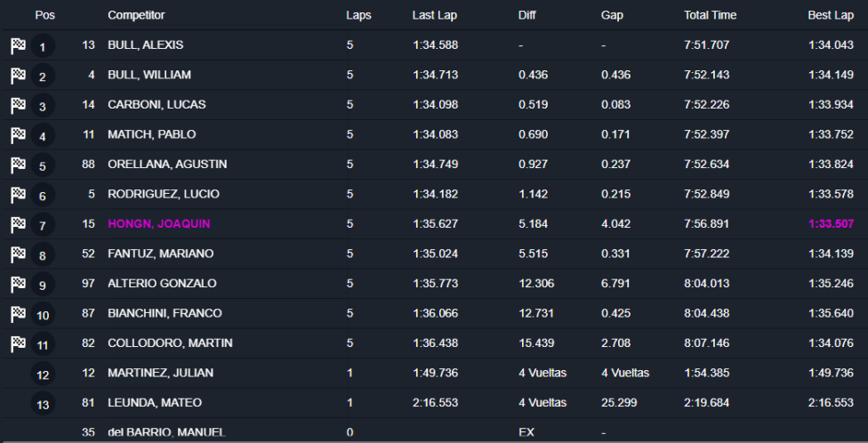Click the position 5 circle badge
The image size is (868, 443).
coord(43,166)
